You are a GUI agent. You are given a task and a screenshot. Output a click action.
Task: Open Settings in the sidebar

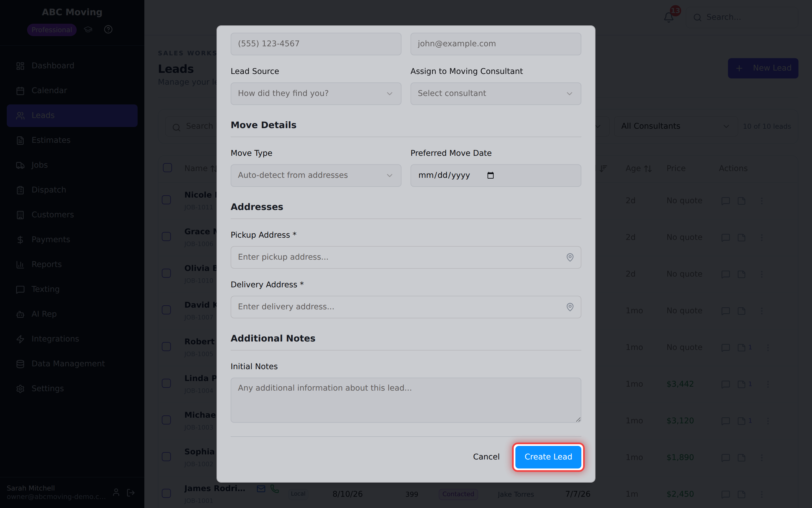coord(72,389)
